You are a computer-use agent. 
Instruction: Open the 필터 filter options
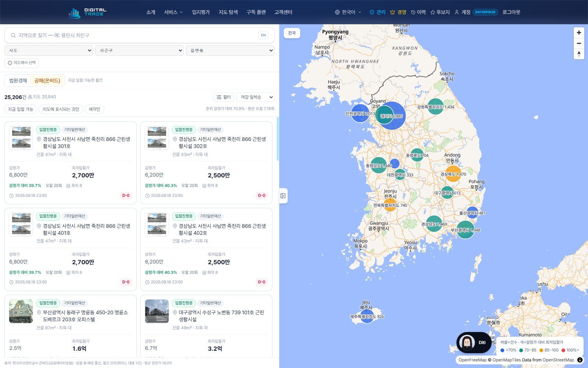click(x=223, y=97)
